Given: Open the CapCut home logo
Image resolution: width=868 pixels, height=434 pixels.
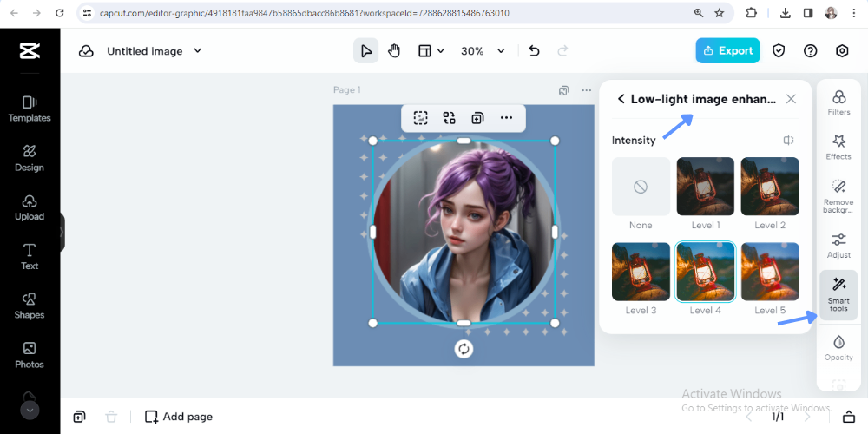Looking at the screenshot, I should [30, 51].
